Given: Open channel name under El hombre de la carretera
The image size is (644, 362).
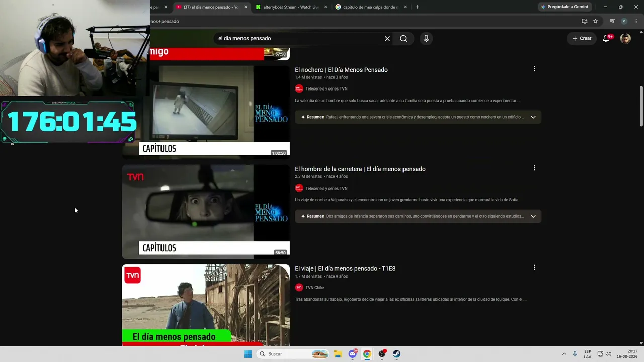Looking at the screenshot, I should pos(327,188).
